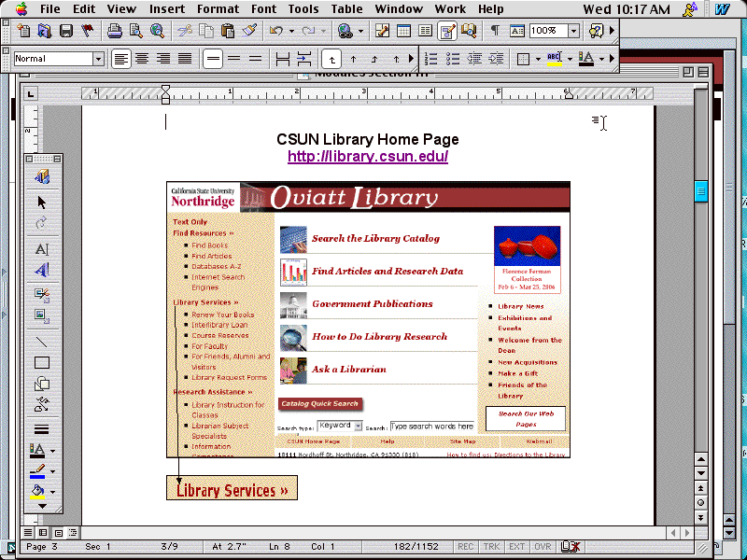
Task: Open the dictionary reference tool
Action: pyautogui.click(x=469, y=31)
